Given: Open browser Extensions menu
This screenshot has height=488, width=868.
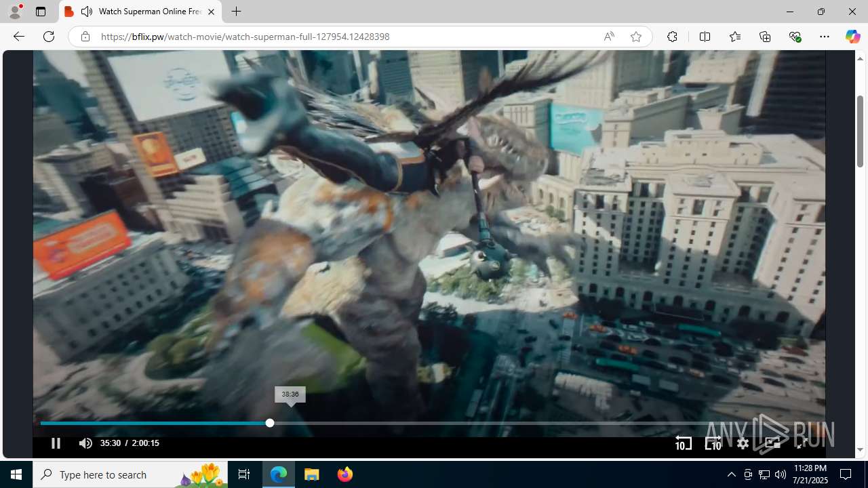Looking at the screenshot, I should (x=672, y=37).
